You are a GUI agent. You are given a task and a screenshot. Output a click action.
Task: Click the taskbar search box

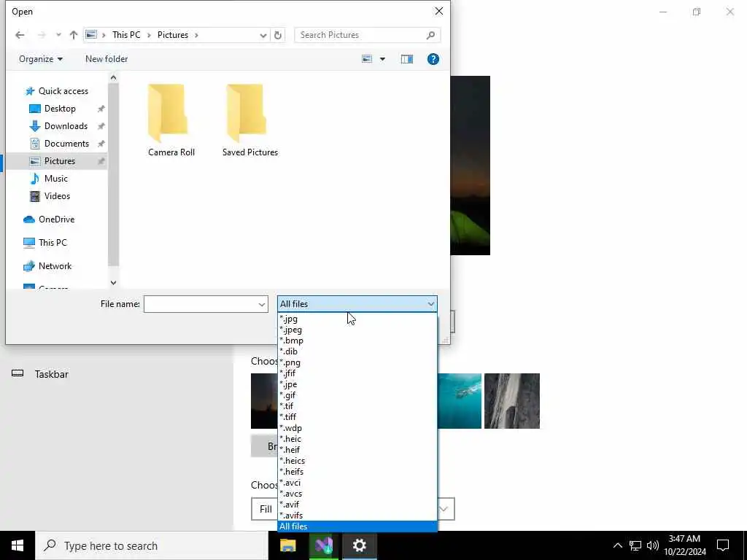tap(152, 545)
